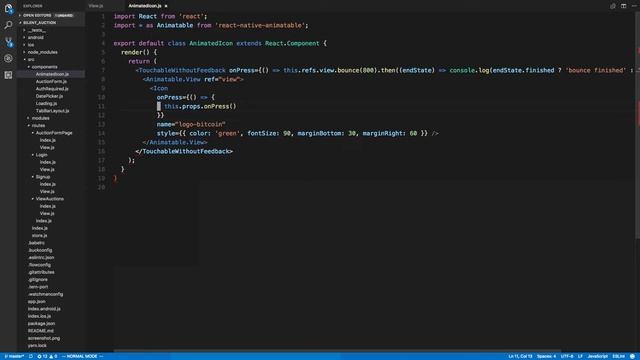Open index.js under the Login folder

(47, 162)
